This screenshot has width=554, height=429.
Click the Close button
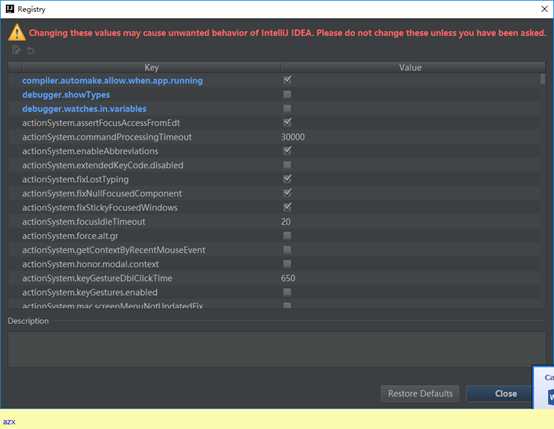click(x=499, y=394)
